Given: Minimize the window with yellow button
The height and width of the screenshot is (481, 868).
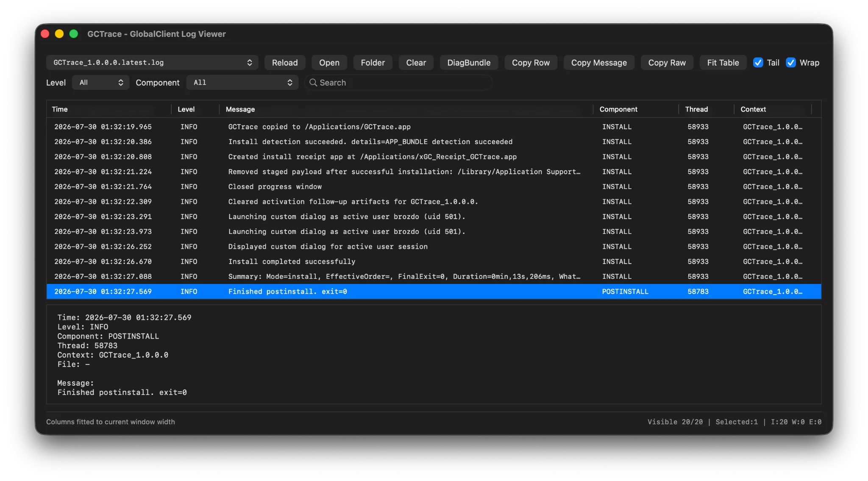Looking at the screenshot, I should pyautogui.click(x=59, y=34).
